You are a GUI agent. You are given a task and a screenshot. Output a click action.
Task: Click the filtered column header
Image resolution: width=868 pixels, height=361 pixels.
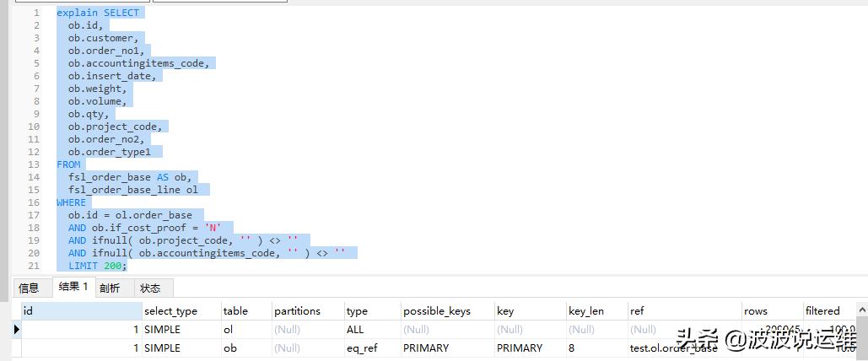coord(830,310)
